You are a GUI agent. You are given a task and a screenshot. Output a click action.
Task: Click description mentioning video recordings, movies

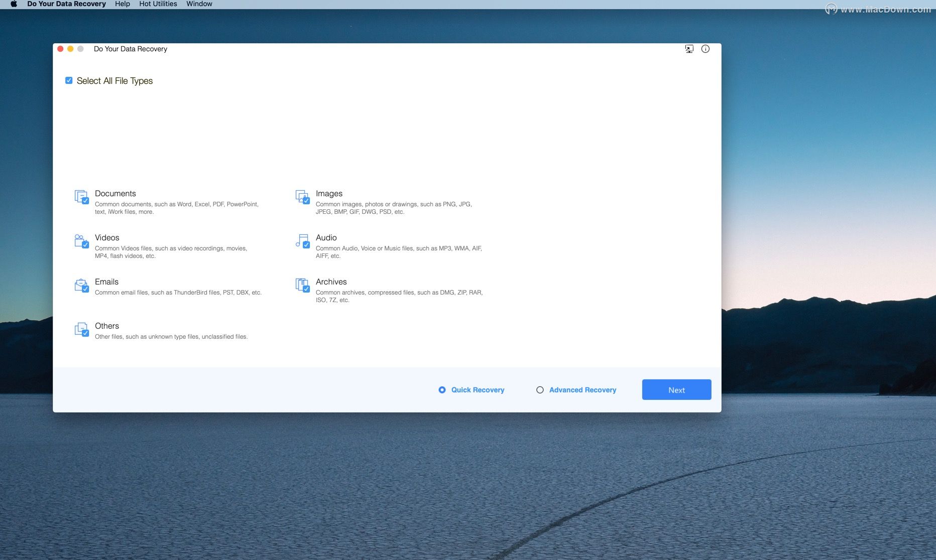click(x=171, y=252)
